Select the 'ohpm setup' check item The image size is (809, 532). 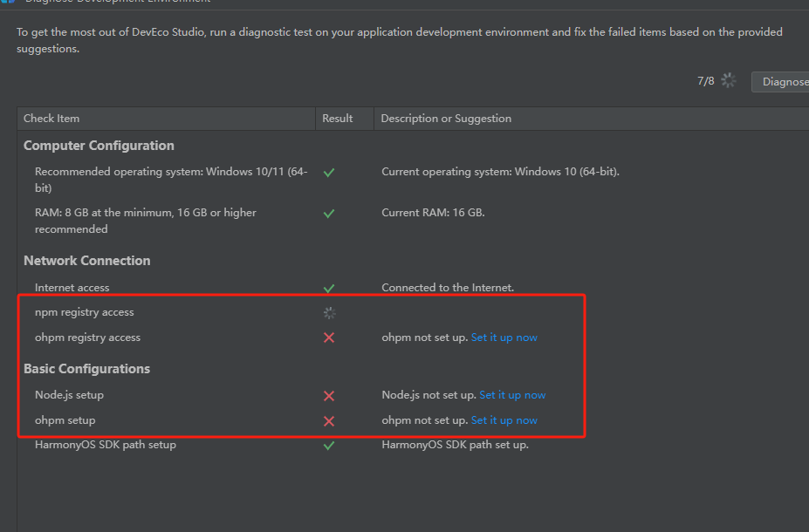[65, 420]
